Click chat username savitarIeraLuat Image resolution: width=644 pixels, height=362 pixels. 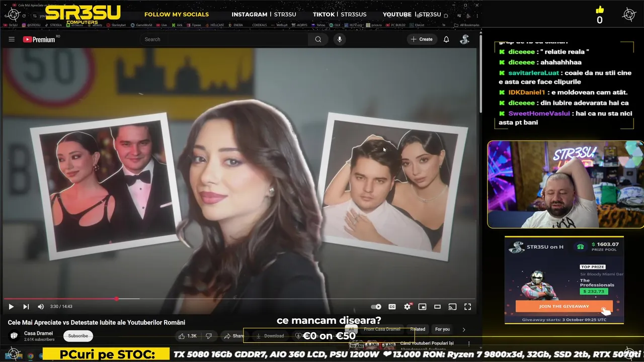coord(533,73)
